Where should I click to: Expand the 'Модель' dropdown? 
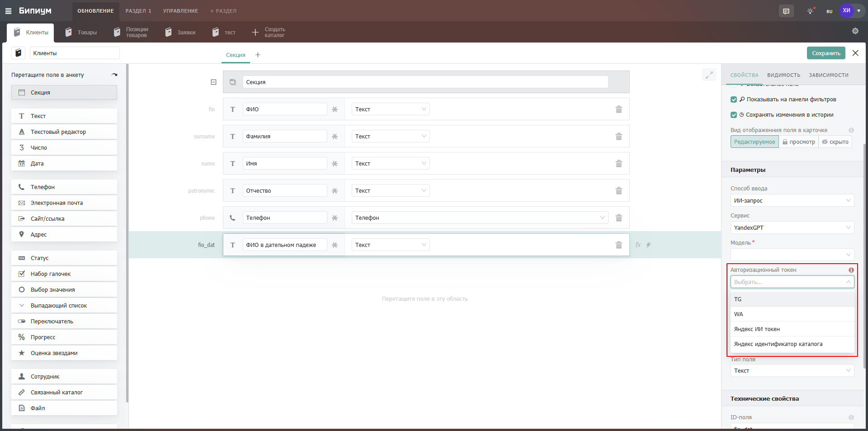tap(792, 255)
